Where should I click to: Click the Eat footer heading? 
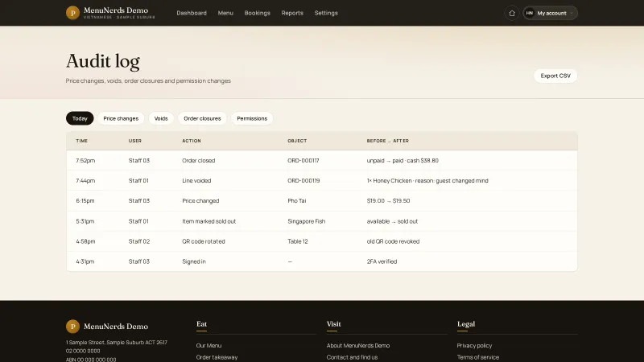tap(202, 324)
